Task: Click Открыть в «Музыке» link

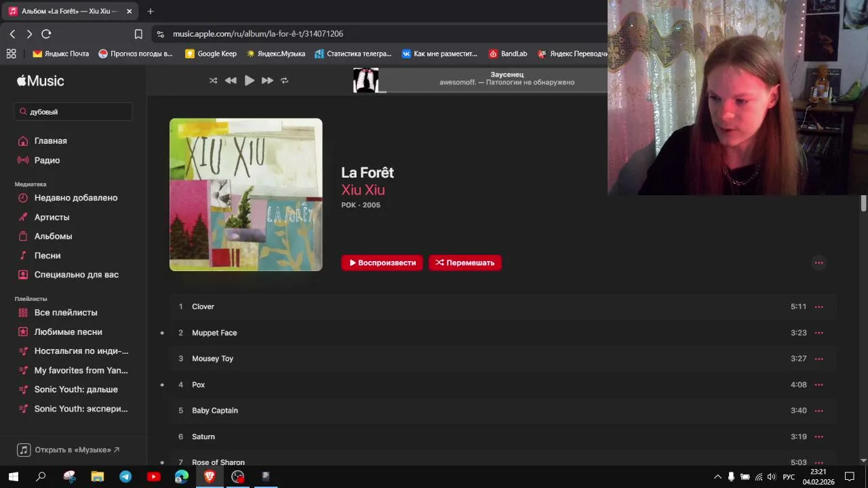Action: [x=68, y=450]
